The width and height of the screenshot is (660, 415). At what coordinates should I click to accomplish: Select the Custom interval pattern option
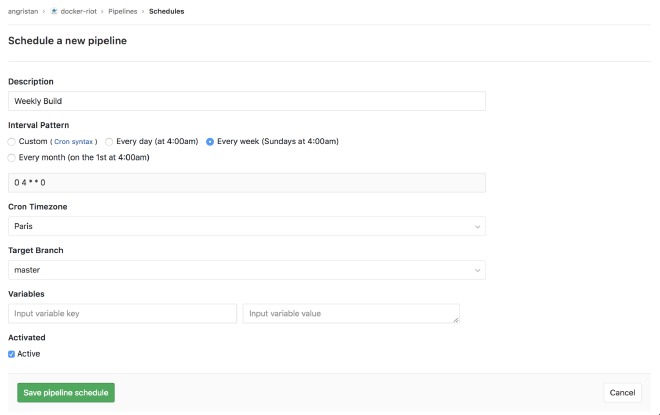click(12, 142)
